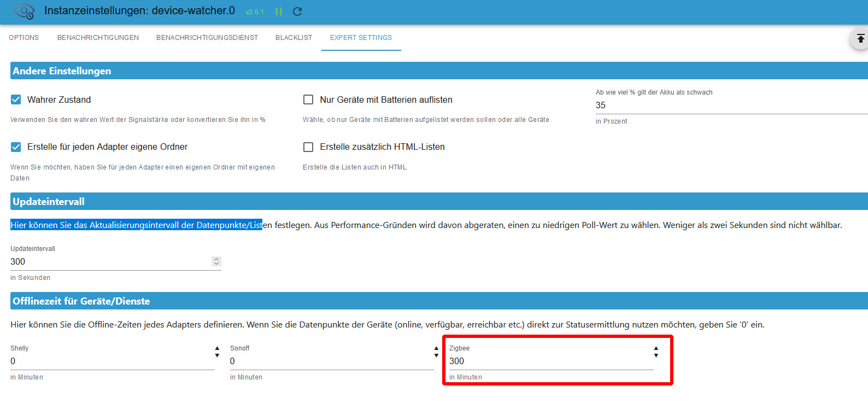Enable Erstelle zusätzlich HTML-Listen checkbox

[308, 147]
